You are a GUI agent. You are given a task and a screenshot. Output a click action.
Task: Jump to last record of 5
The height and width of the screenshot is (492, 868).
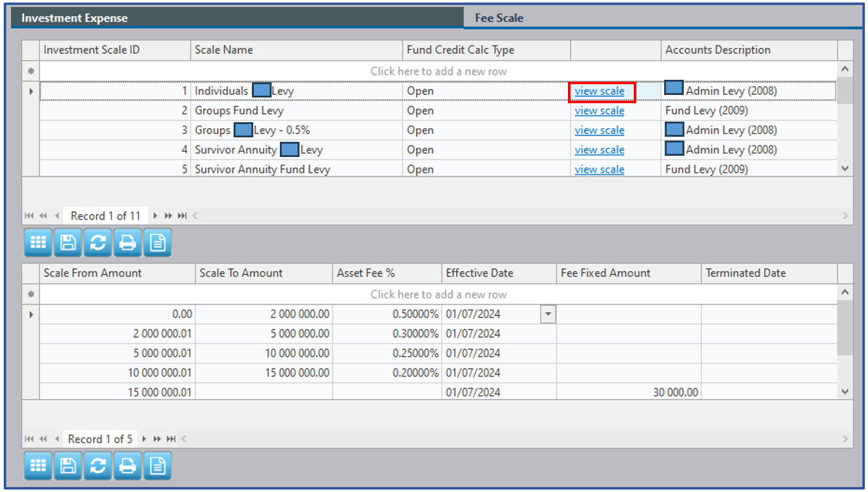click(x=172, y=439)
